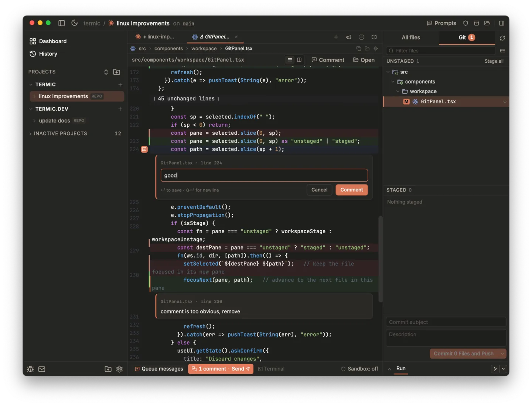Click the Comment button in file header
Image resolution: width=532 pixels, height=406 pixels.
[328, 60]
